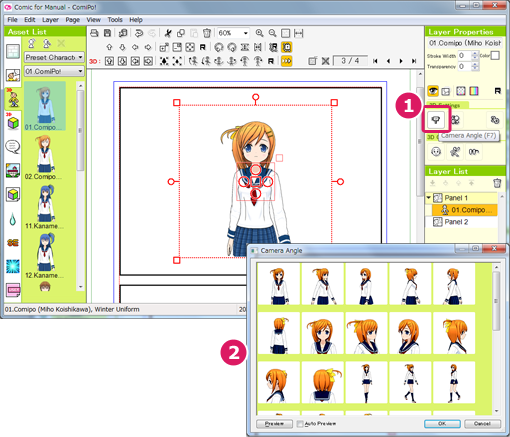Open the 3D character asset category
The width and height of the screenshot is (510, 437).
point(13,98)
